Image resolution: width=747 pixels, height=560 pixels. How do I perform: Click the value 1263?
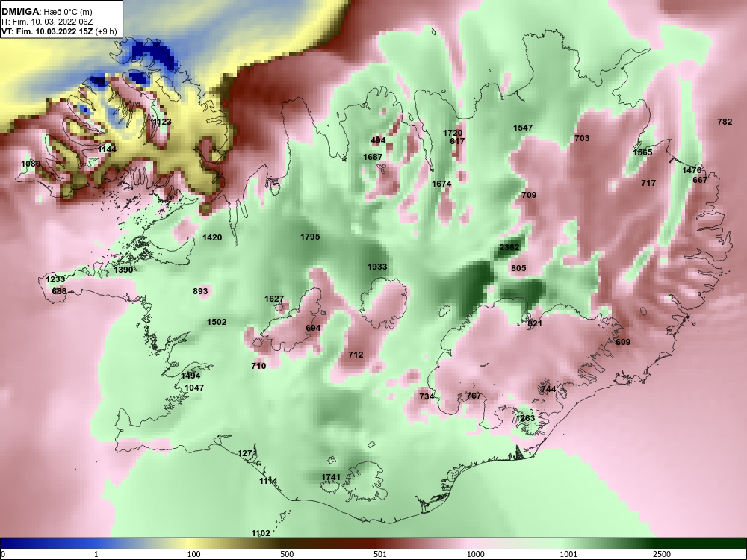525,419
